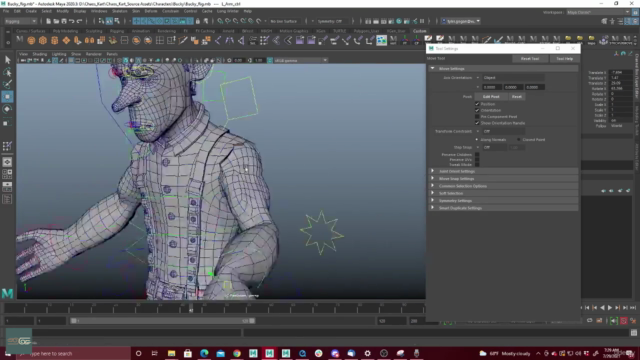Viewport: 640px width, 360px height.
Task: Toggle the Orientation checkbox
Action: pos(477,110)
